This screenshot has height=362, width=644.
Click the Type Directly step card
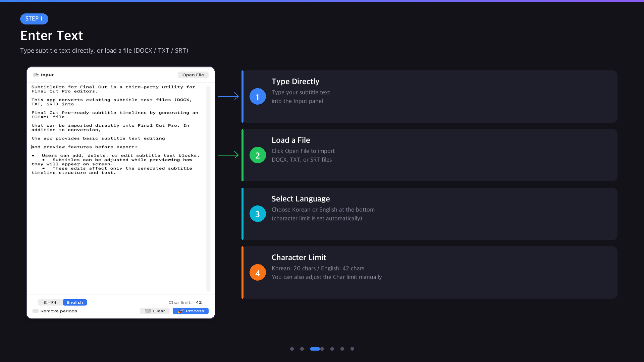(429, 96)
